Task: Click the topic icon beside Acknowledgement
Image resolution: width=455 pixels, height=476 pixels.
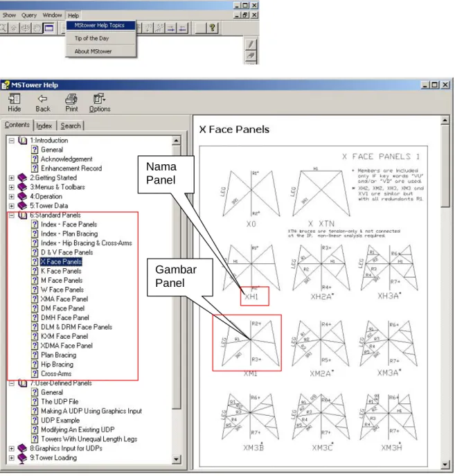Action: point(35,159)
